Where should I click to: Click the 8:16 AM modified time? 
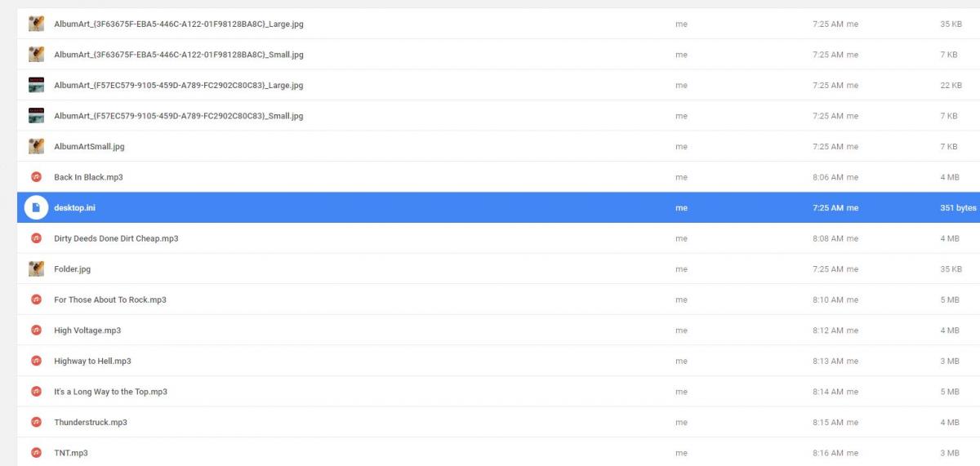(828, 453)
